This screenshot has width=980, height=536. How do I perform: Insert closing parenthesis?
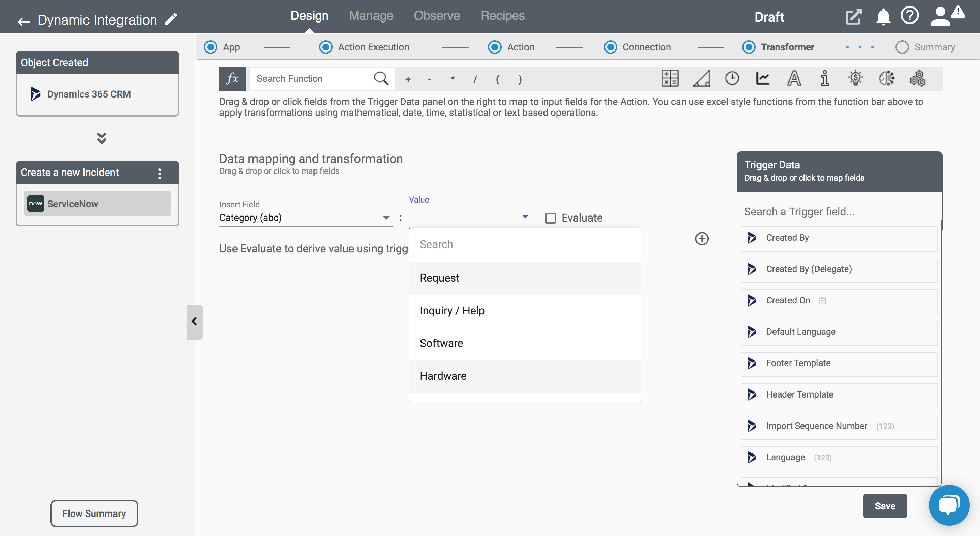coord(520,79)
